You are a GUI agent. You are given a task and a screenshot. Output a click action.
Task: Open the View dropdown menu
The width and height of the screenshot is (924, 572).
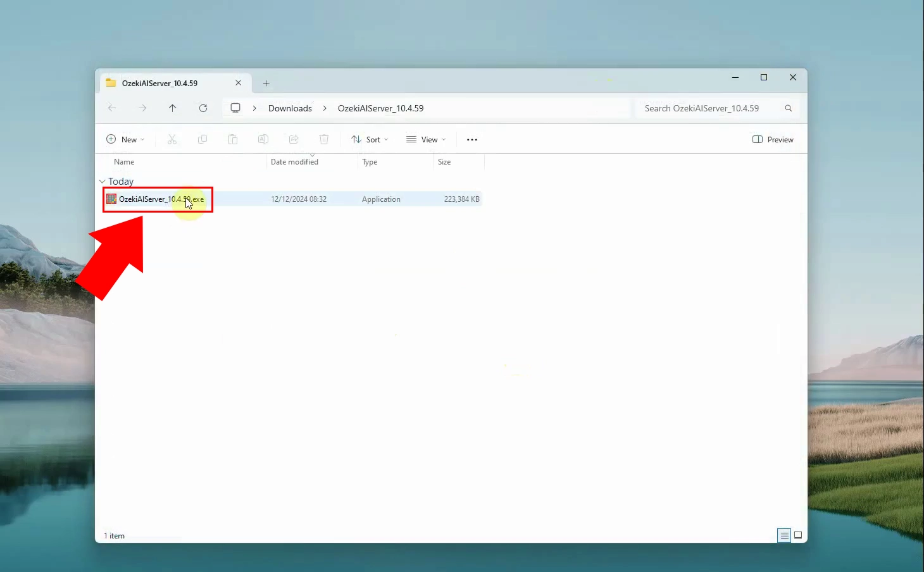pos(426,139)
